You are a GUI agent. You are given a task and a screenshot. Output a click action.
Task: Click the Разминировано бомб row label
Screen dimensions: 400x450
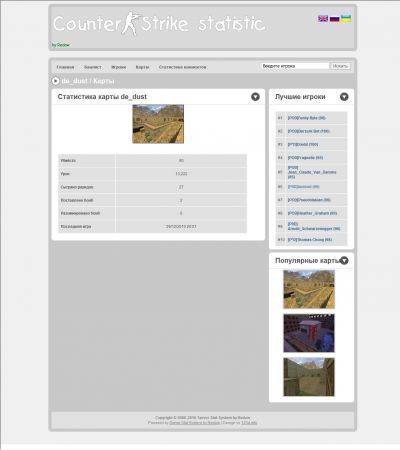[80, 213]
